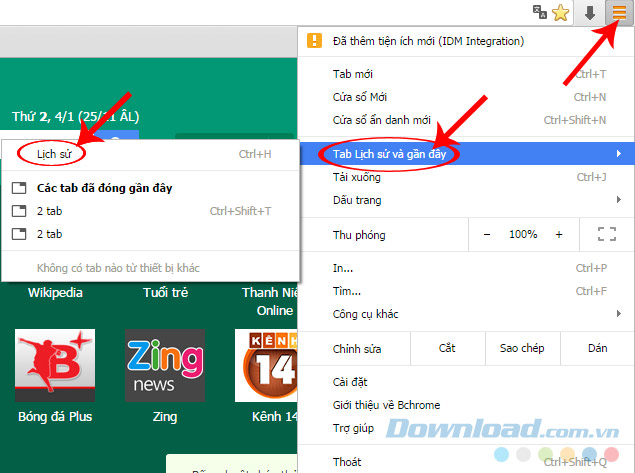Click the Zing label under thumbnail
The width and height of the screenshot is (635, 473).
pos(165,417)
